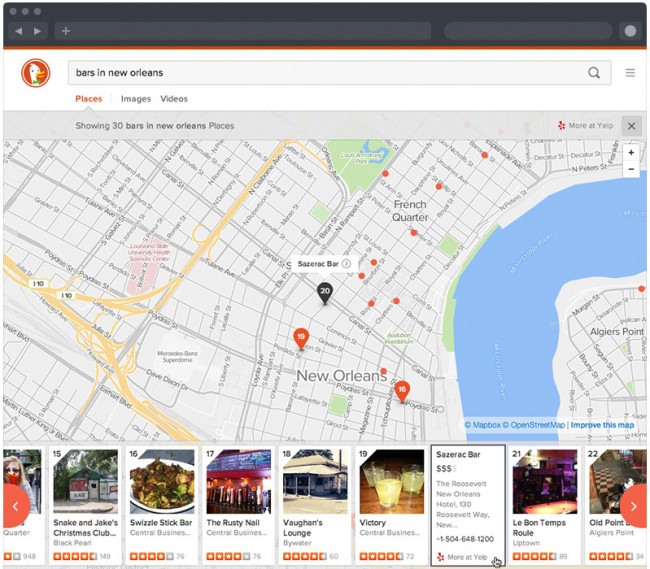Click the browser address bar
650x569 pixels.
(x=243, y=31)
